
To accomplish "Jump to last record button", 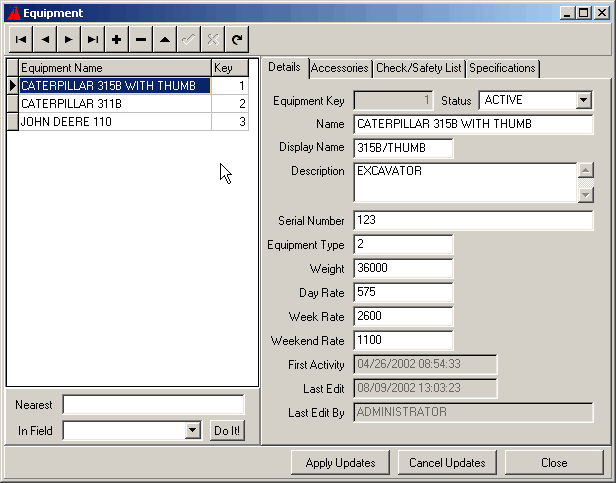I will click(x=93, y=39).
